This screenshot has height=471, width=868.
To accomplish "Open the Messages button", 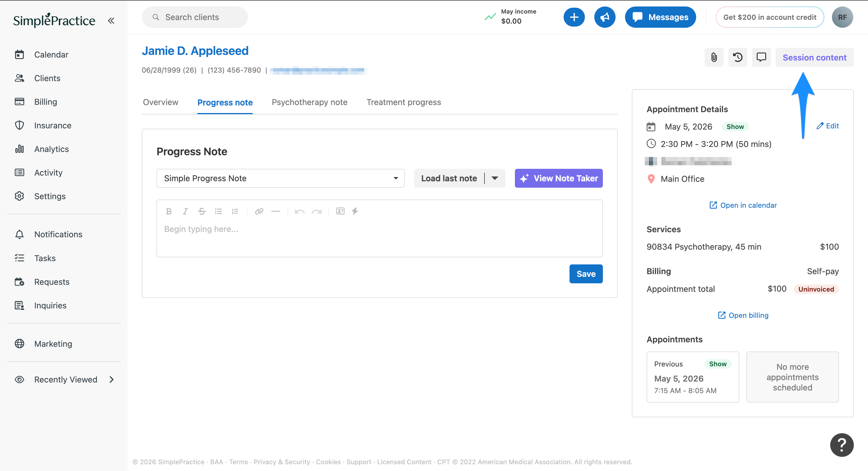I will pos(660,17).
